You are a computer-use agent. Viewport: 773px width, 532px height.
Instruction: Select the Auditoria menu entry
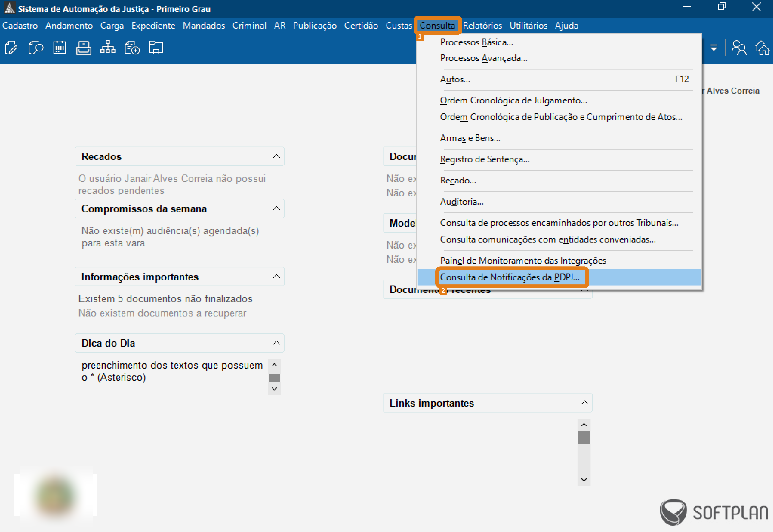[559, 202]
